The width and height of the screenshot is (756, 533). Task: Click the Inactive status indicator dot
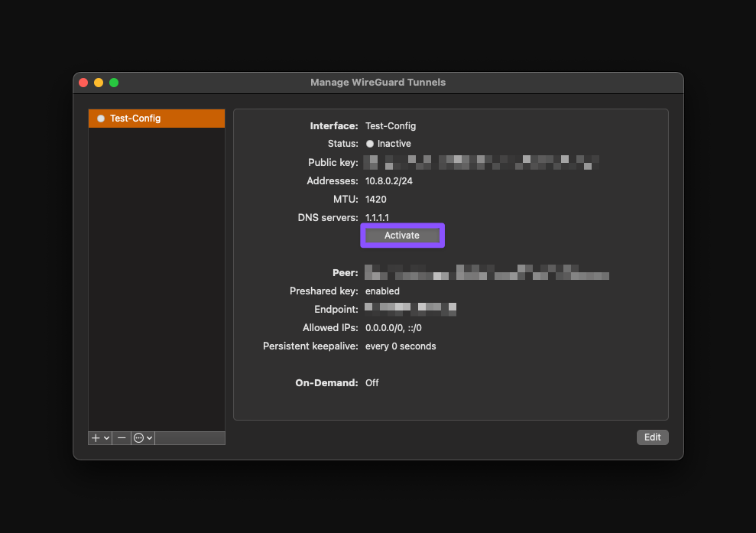pos(370,144)
